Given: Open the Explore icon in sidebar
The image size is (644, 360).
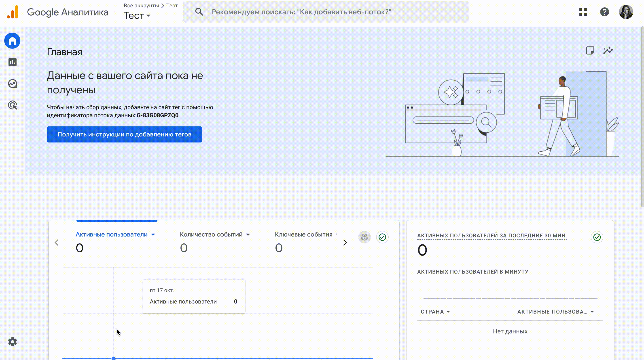Looking at the screenshot, I should 12,84.
